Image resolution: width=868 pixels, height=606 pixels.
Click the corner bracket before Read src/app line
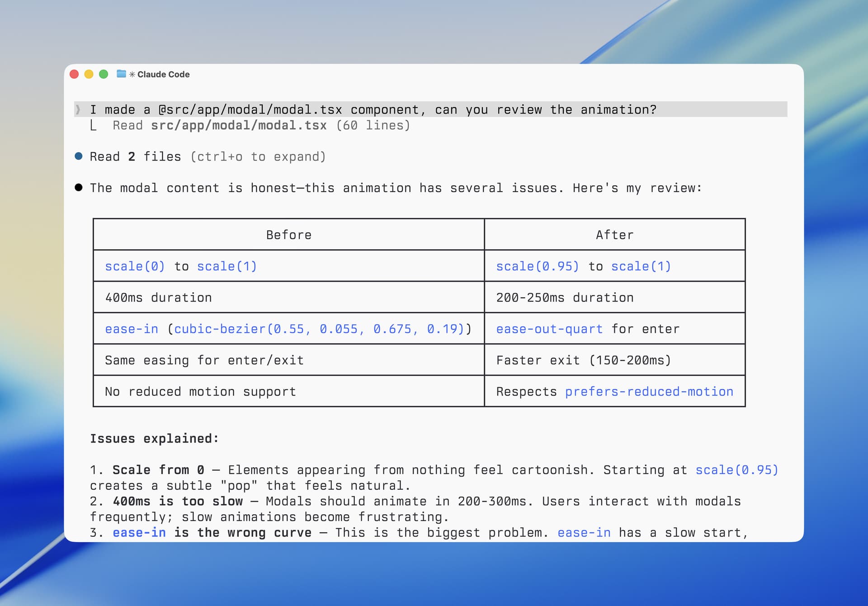click(x=93, y=126)
